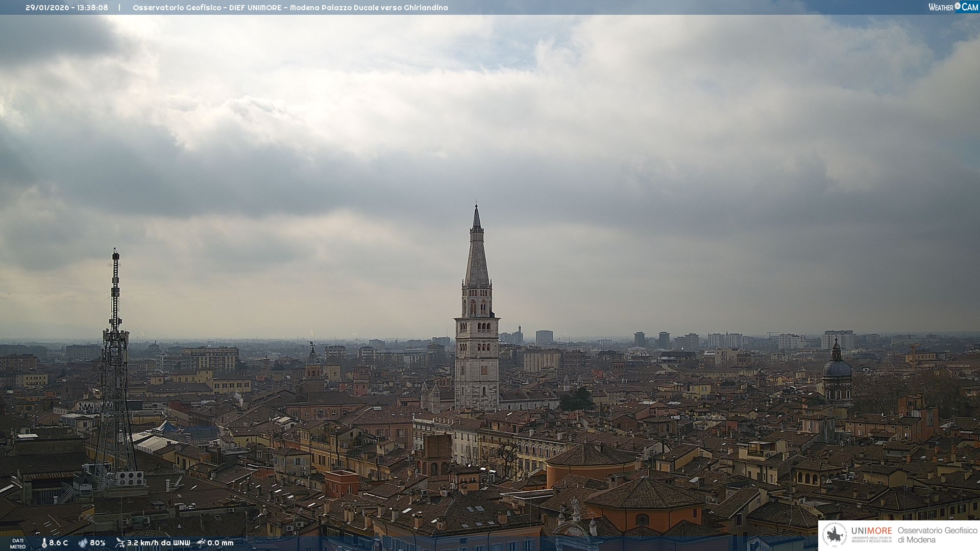Click the 80% humidity value

(97, 543)
